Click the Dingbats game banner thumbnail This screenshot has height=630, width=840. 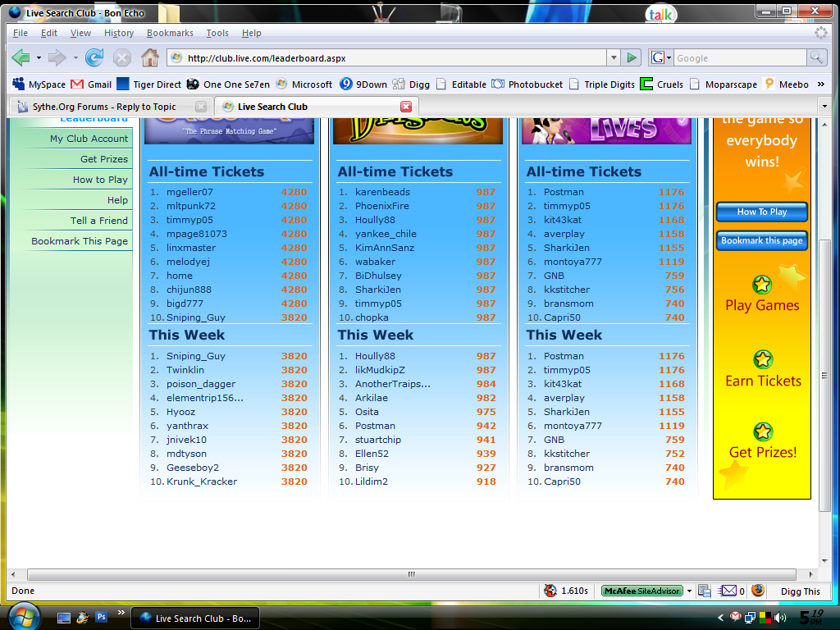tap(418, 130)
